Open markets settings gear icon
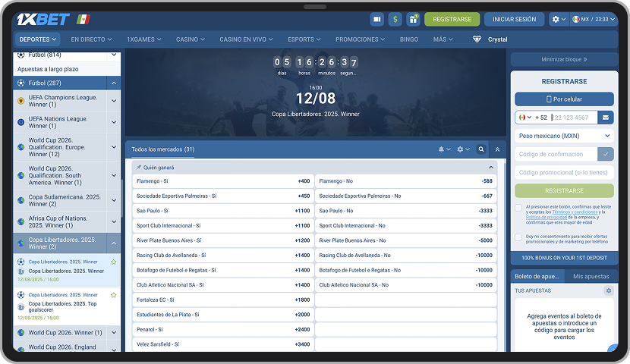 pos(460,149)
